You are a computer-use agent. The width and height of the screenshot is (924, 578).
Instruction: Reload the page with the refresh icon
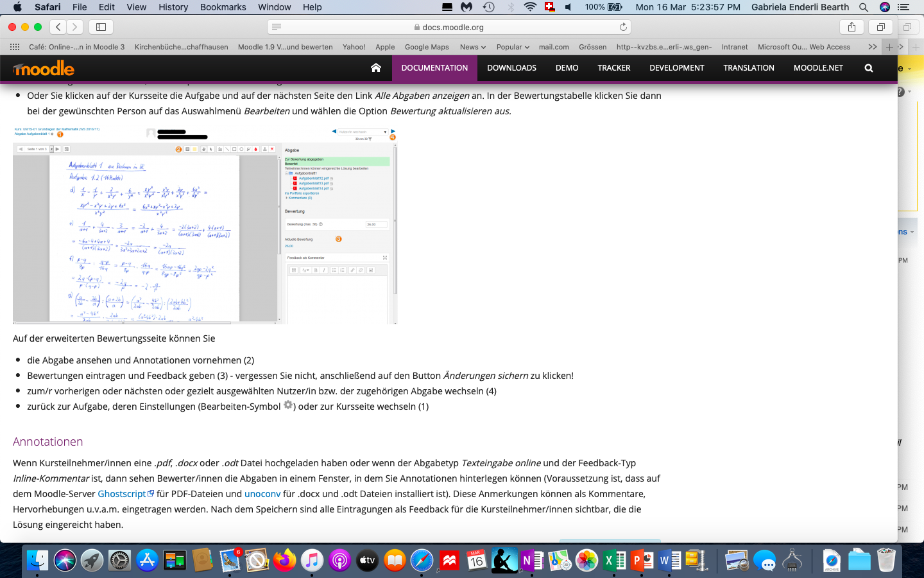[622, 27]
